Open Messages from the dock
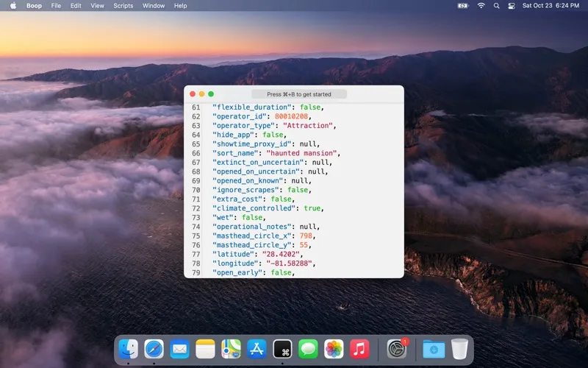The width and height of the screenshot is (588, 368). click(x=308, y=349)
